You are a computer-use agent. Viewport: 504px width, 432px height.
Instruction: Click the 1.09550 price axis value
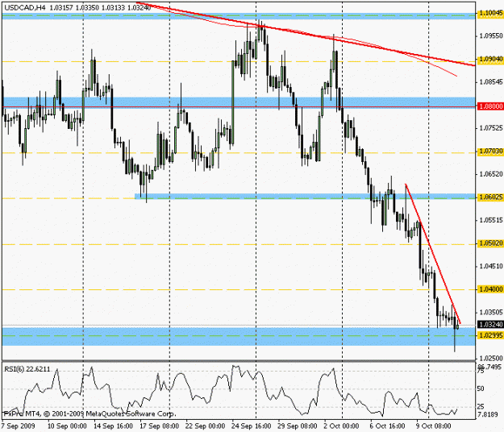[x=490, y=36]
